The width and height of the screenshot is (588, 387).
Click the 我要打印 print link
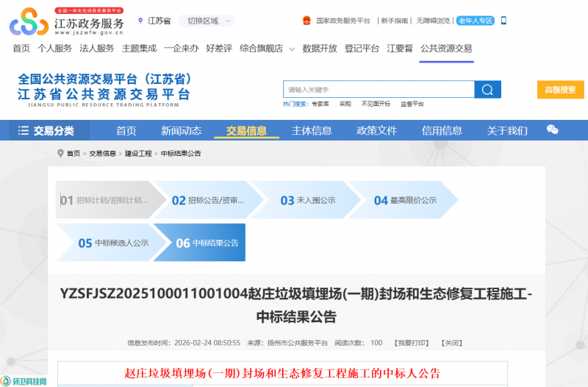point(411,343)
